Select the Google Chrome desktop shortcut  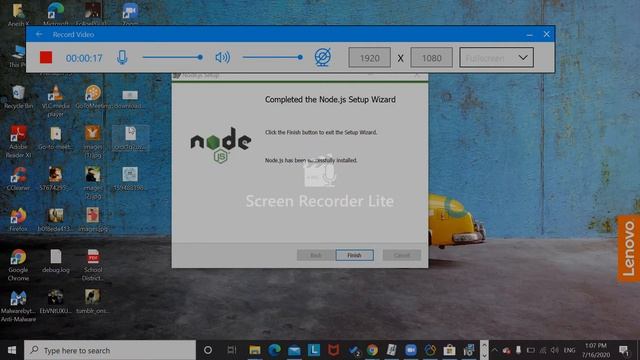[x=18, y=265]
